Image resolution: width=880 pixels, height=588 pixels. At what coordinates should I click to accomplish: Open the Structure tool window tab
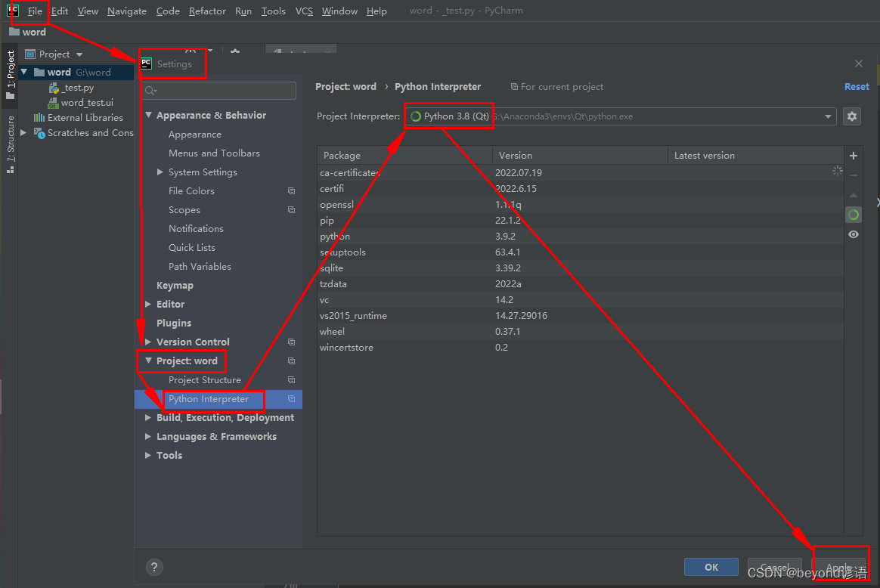point(10,145)
